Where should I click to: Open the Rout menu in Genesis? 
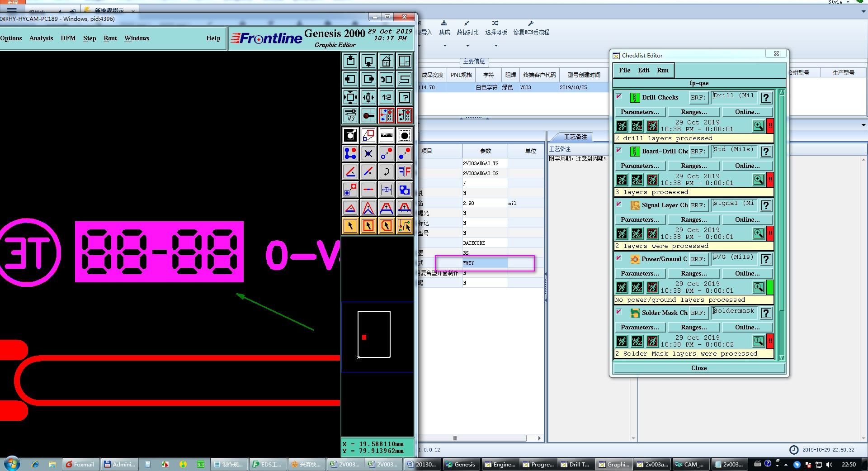[110, 38]
